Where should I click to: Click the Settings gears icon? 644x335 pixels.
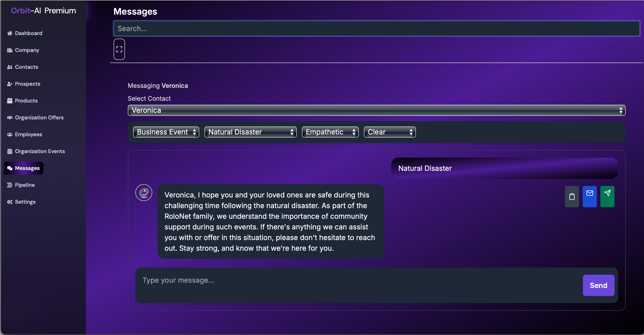pyautogui.click(x=10, y=202)
